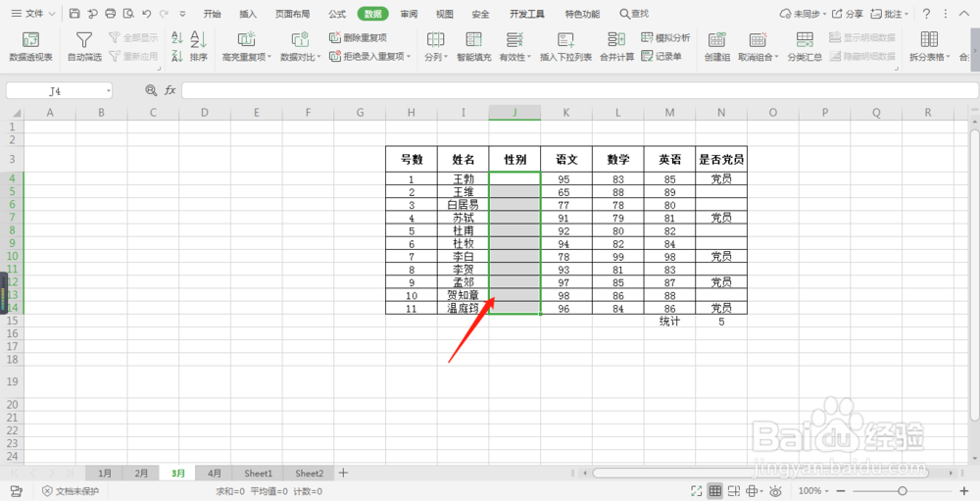
Task: Enable 自动筛选 auto filter
Action: click(x=84, y=47)
